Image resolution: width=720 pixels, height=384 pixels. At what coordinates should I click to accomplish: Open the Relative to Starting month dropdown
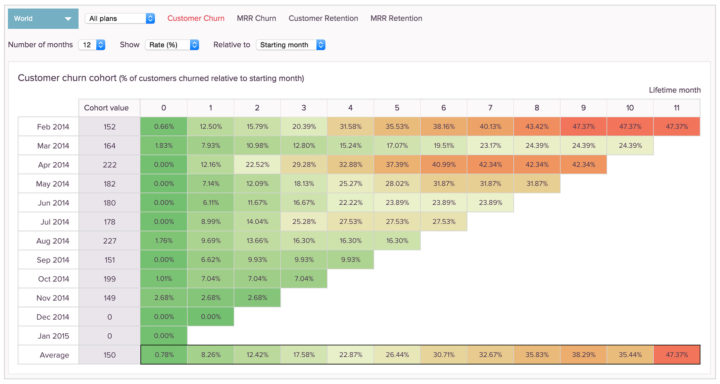[x=290, y=45]
